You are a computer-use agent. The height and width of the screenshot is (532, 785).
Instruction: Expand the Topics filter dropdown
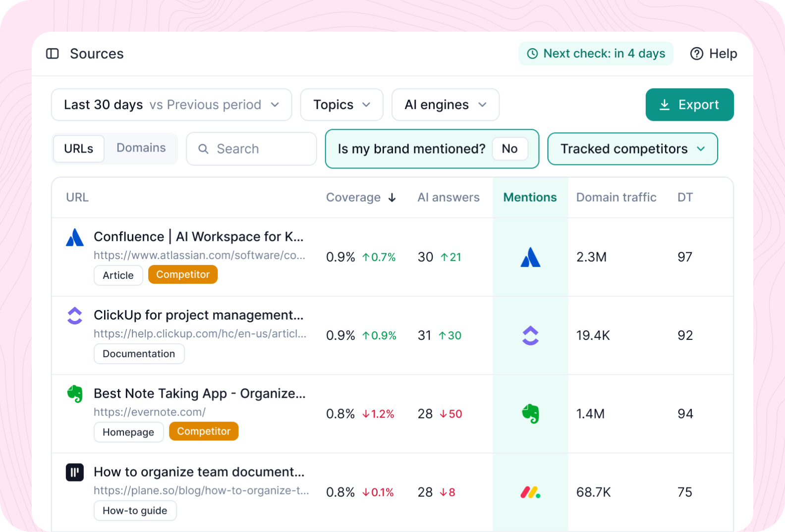click(342, 105)
